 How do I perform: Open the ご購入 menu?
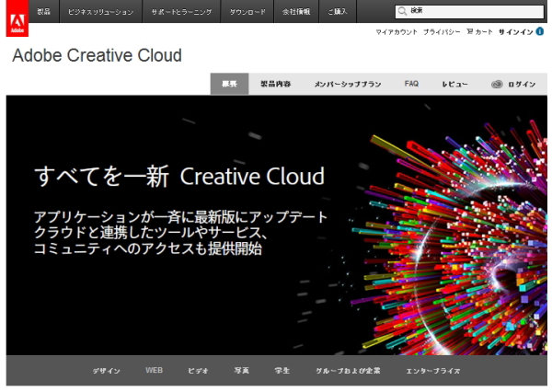tap(339, 12)
